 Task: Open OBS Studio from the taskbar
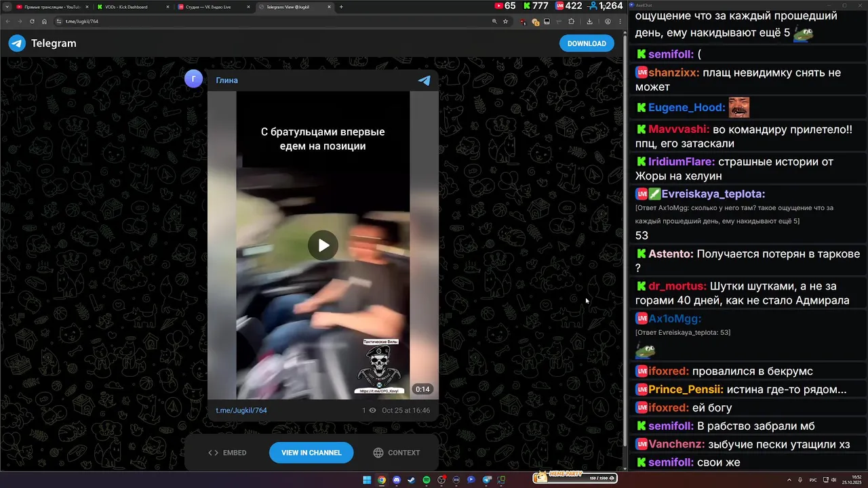441,480
